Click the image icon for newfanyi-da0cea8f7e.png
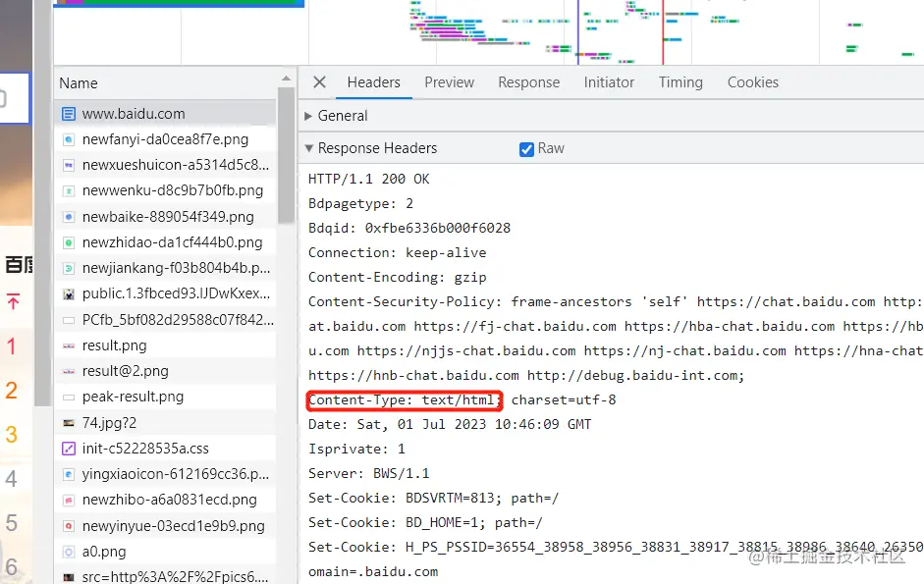 [69, 139]
